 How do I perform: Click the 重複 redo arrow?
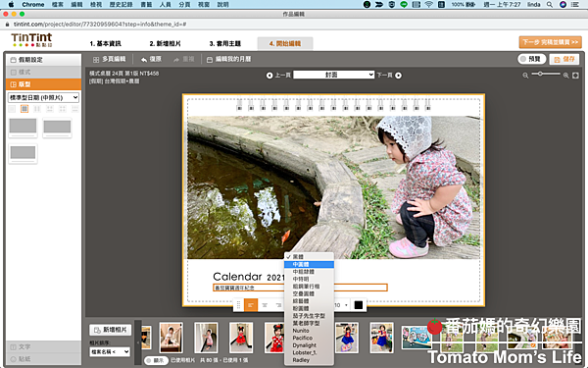point(184,59)
